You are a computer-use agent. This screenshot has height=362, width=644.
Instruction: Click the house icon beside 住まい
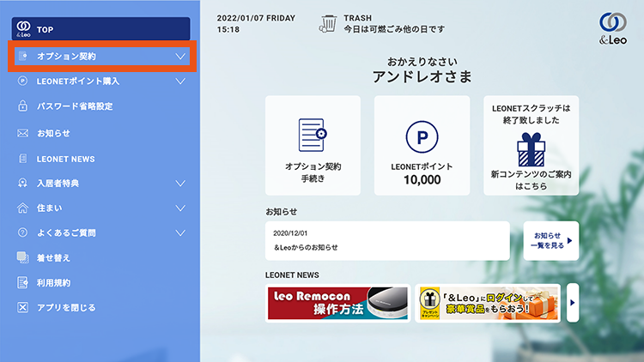(x=22, y=208)
